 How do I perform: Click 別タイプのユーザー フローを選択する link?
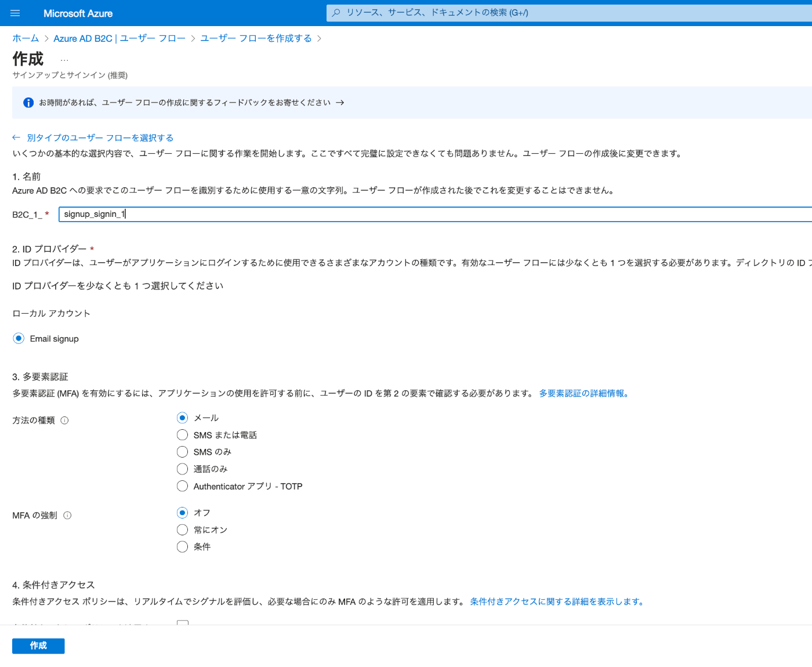click(x=100, y=138)
